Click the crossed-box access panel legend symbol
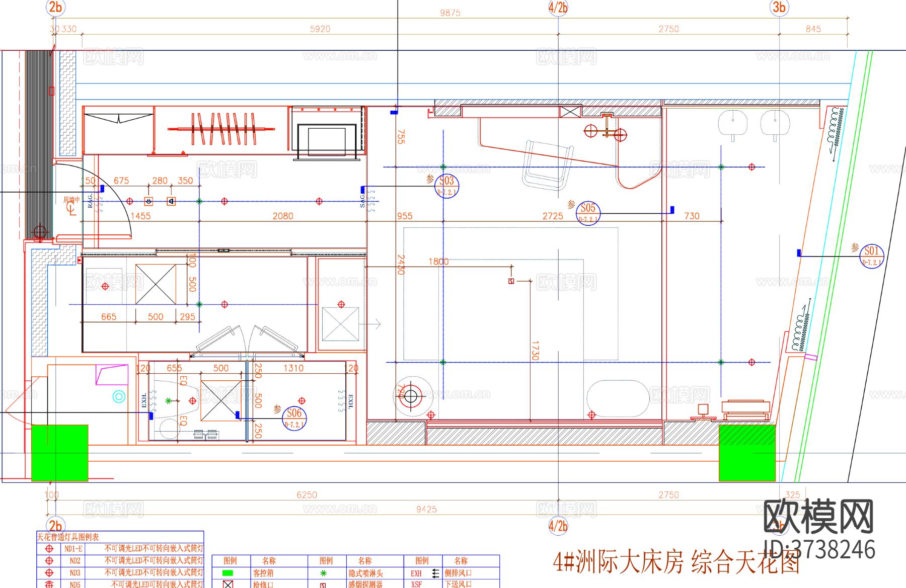Screen dimensions: 906x588 [x=228, y=584]
